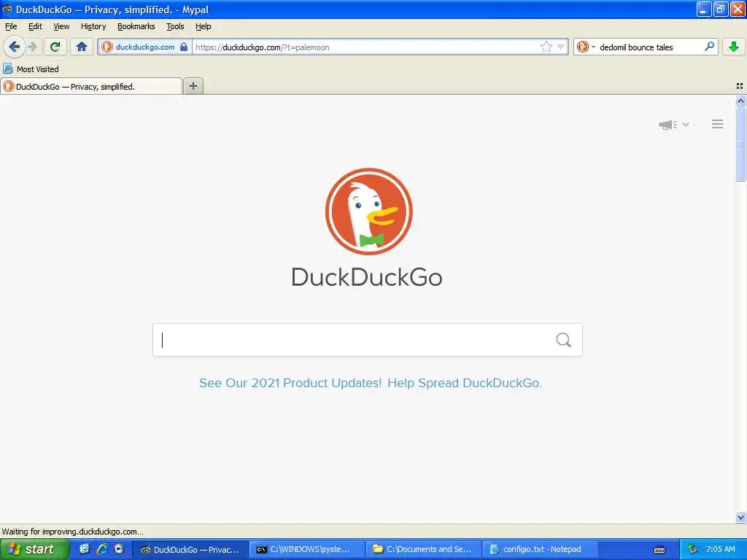Viewport: 747px width, 560px height.
Task: Switch to DuckDuckGo Mypal taskbar button
Action: pyautogui.click(x=190, y=550)
